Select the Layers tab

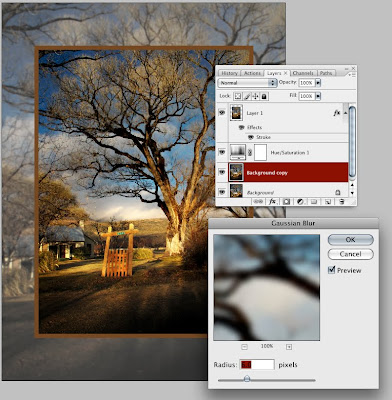click(274, 73)
